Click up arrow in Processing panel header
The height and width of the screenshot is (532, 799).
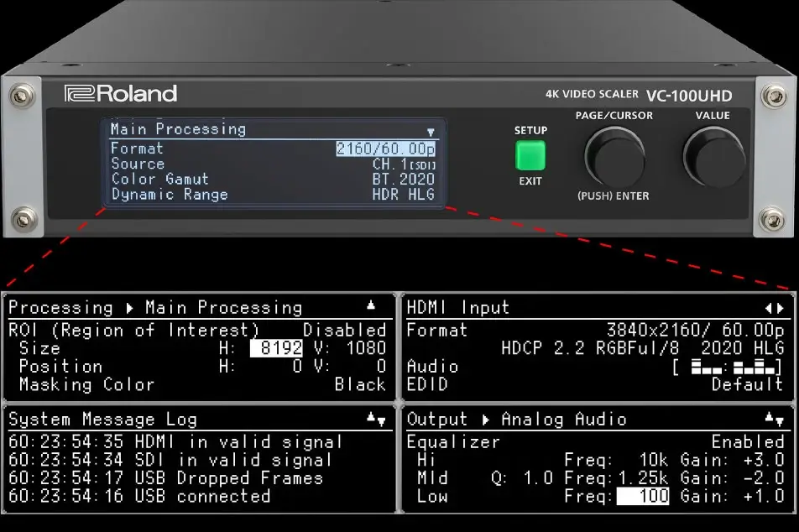click(371, 305)
